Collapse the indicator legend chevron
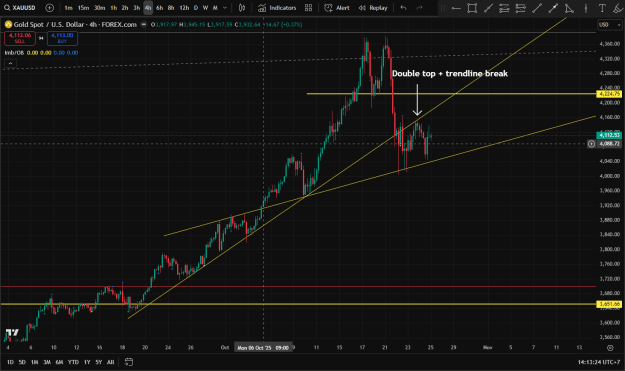 [x=10, y=63]
